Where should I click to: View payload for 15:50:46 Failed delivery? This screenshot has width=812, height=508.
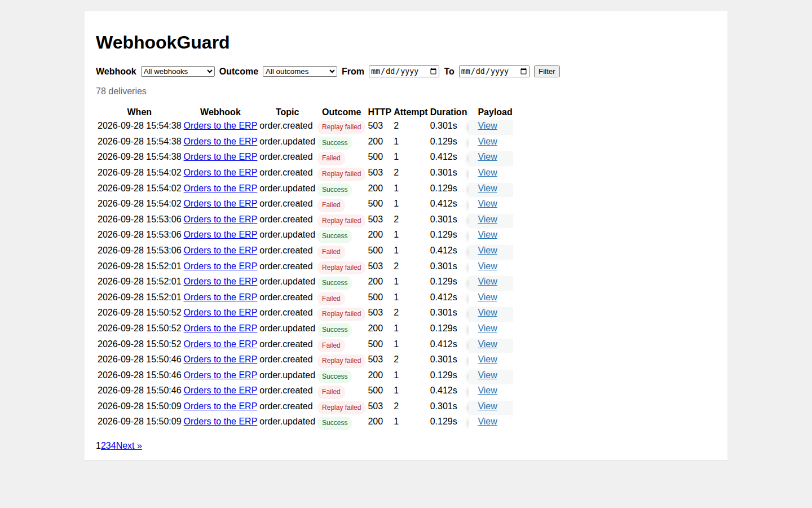[487, 390]
